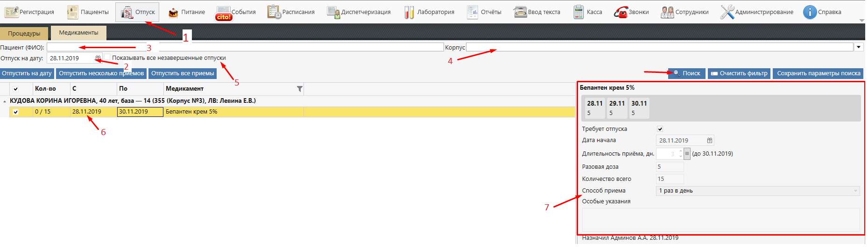
Task: Switch to the Процедуры tab
Action: 24,34
